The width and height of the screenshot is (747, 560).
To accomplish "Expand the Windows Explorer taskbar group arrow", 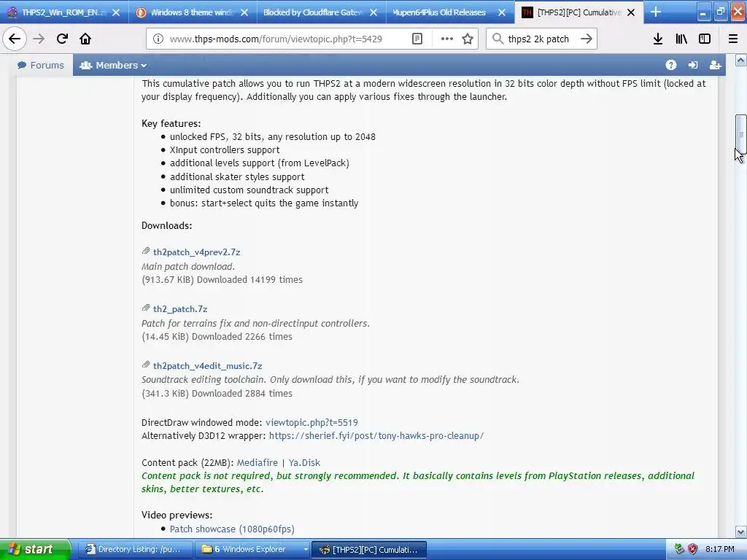I will [x=306, y=549].
